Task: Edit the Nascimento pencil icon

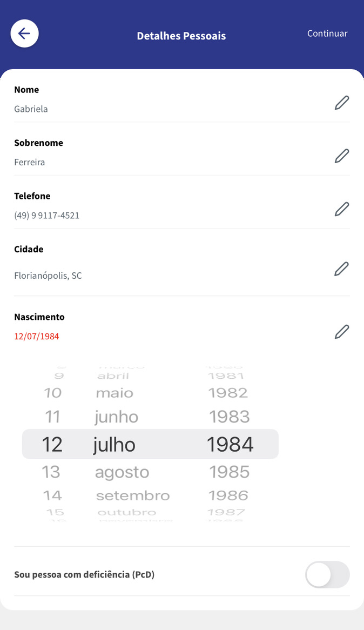Action: [342, 332]
